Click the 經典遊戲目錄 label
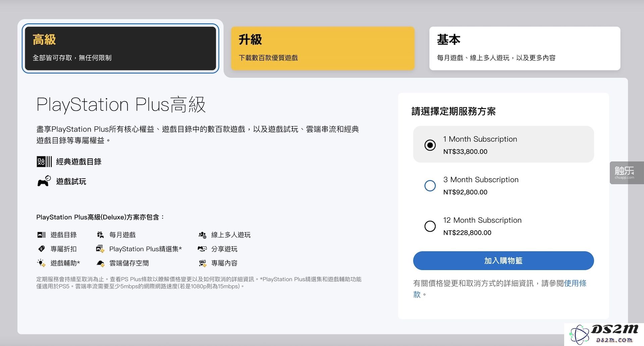 [79, 162]
